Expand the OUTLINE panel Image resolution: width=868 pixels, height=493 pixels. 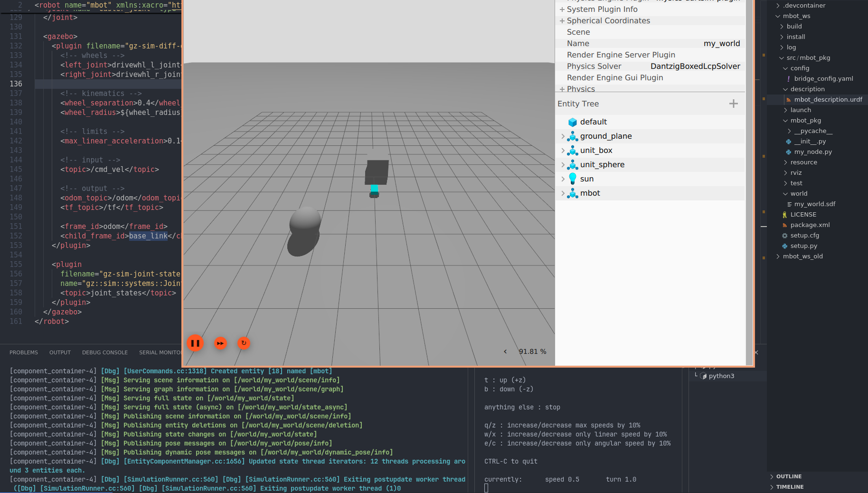click(x=789, y=476)
